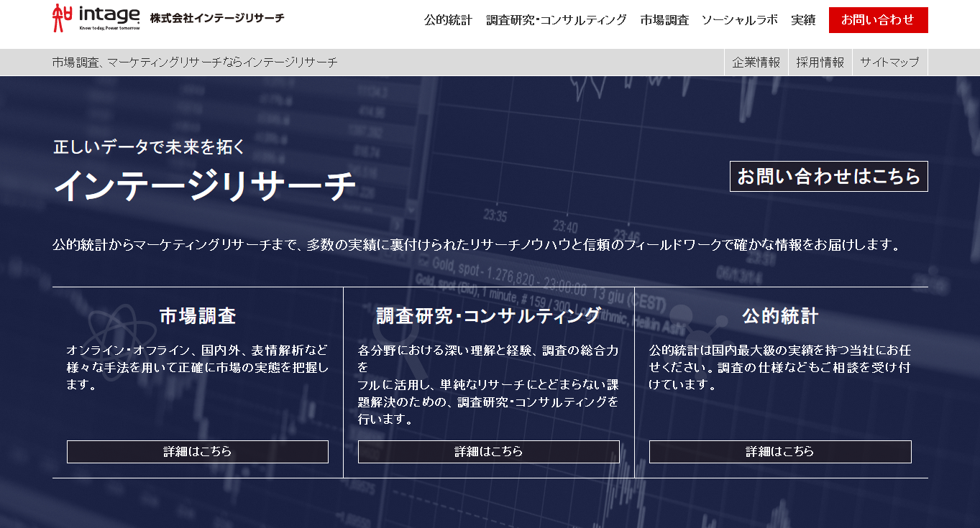
Task: Select 実績 in the top navigation
Action: point(804,21)
